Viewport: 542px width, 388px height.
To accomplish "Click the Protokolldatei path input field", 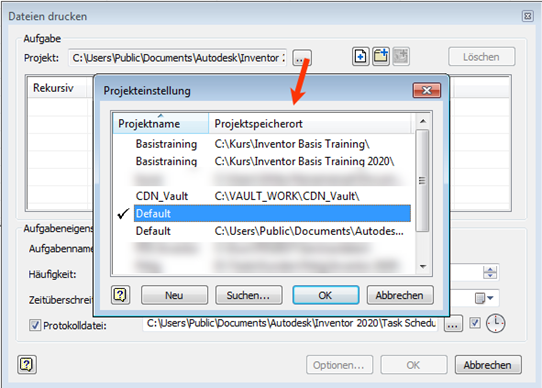I will pos(290,323).
